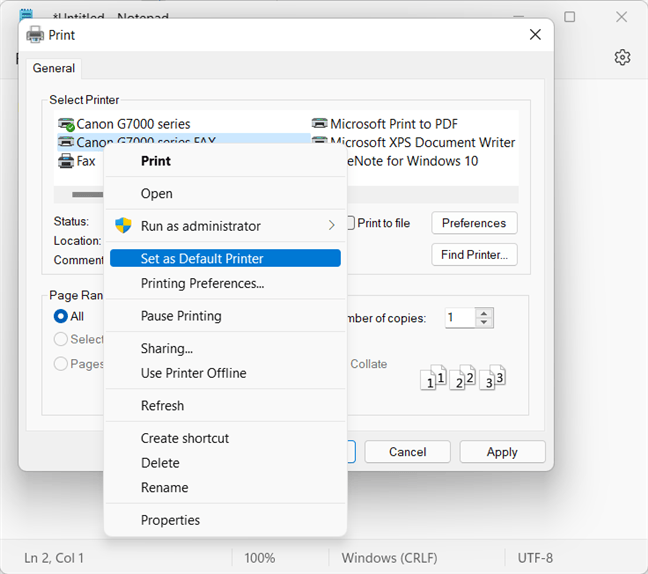Click the Collate label
The width and height of the screenshot is (648, 574).
369,364
